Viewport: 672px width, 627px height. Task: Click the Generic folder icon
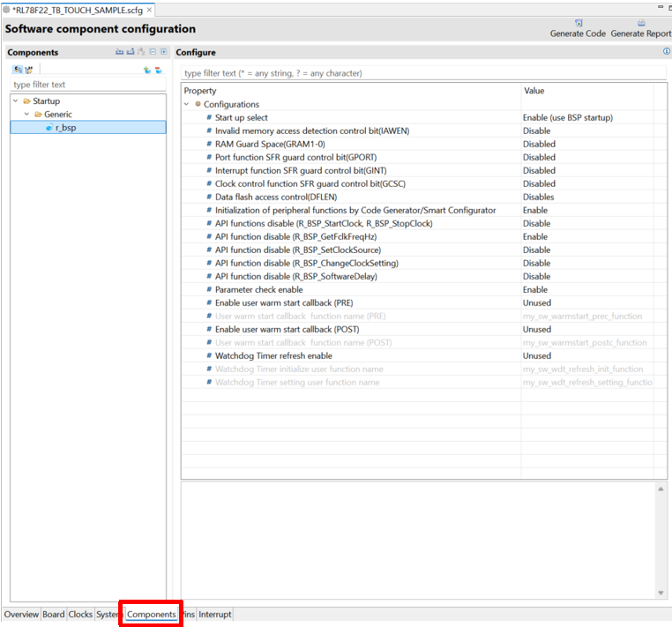38,115
